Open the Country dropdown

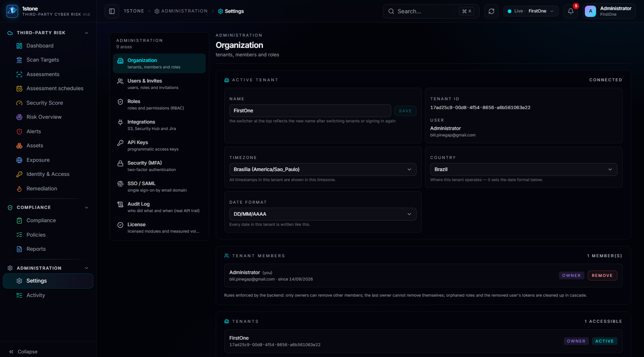click(x=524, y=169)
